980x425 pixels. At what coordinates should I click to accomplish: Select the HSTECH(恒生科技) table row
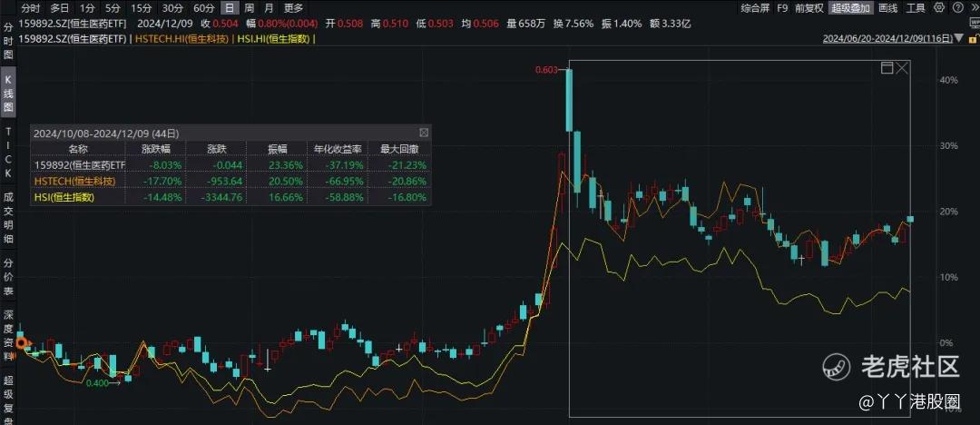(230, 181)
